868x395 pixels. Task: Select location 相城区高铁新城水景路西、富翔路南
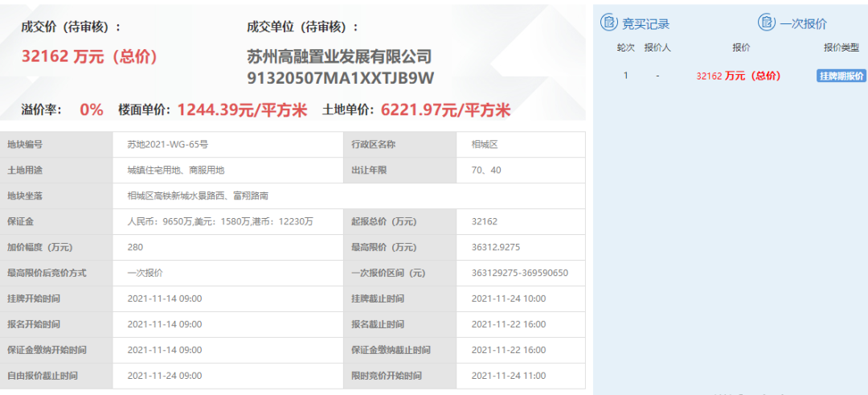point(198,195)
